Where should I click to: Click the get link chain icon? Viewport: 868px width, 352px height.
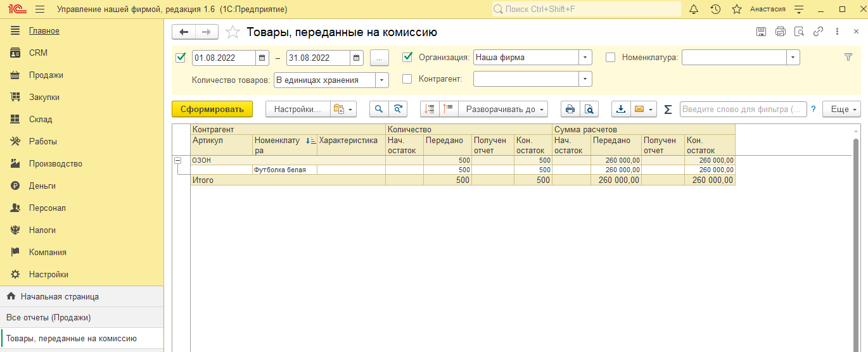[818, 32]
